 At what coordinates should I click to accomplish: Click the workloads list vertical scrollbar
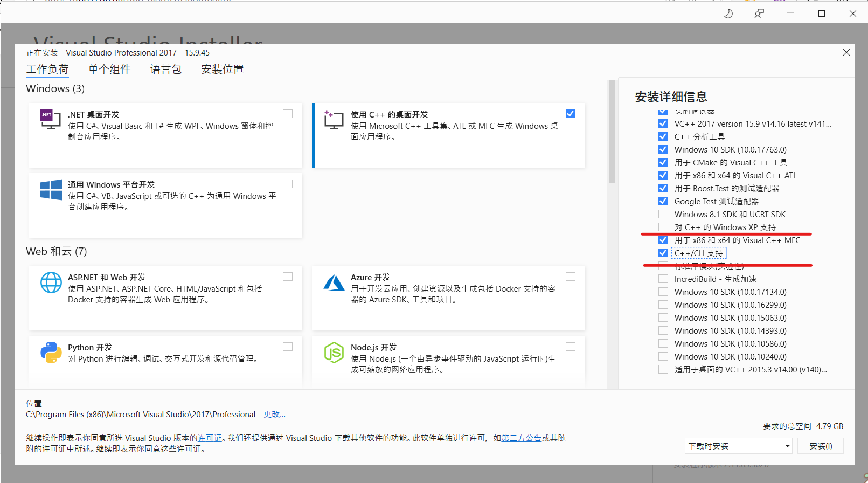[612, 132]
